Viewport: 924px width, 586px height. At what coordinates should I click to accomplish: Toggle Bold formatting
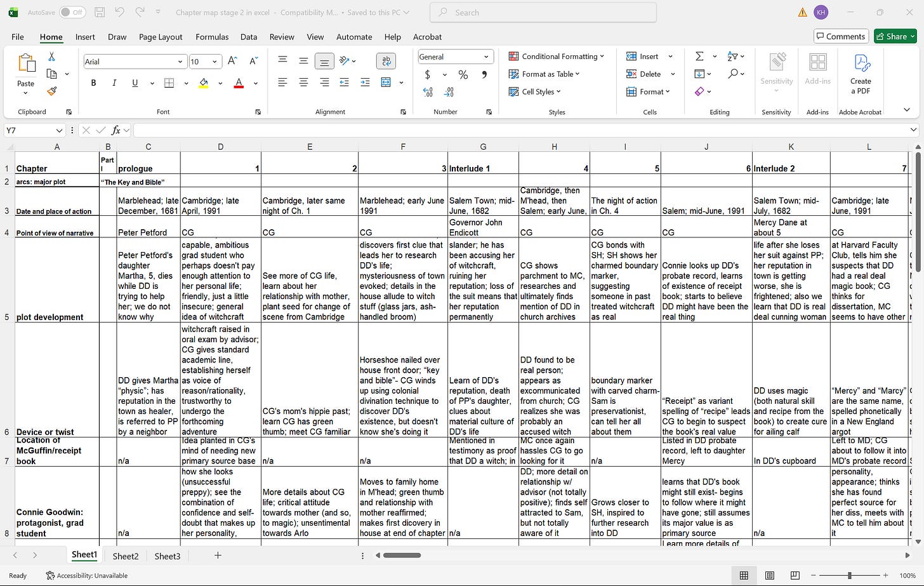coord(93,83)
